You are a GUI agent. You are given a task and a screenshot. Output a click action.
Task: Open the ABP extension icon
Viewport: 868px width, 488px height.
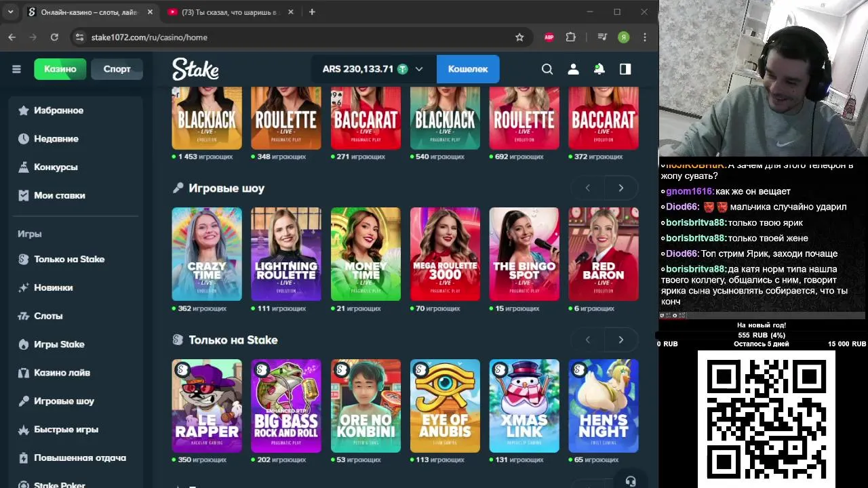549,37
